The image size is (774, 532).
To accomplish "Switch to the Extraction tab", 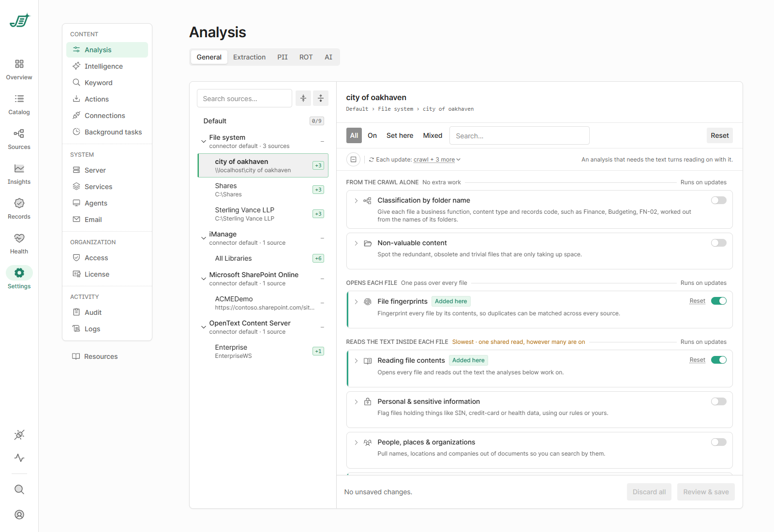I will pyautogui.click(x=249, y=57).
